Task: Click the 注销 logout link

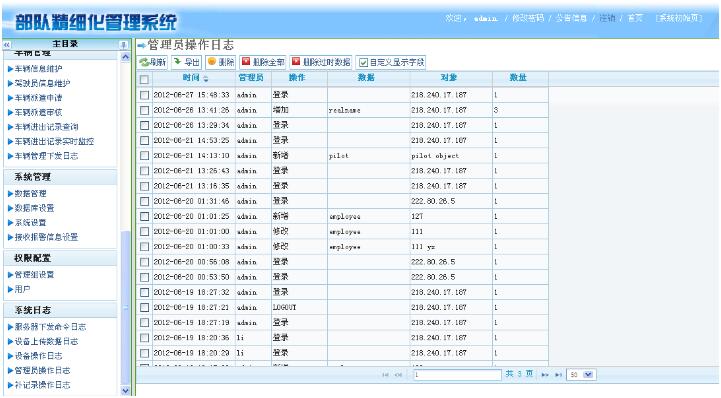Action: 607,18
